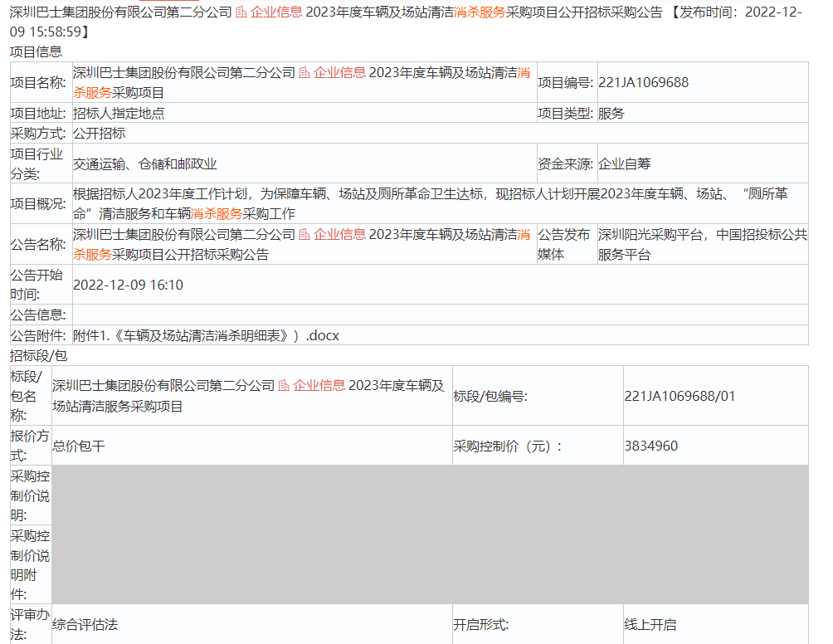The height and width of the screenshot is (644, 833).
Task: Click the building icon in the 项目名称 row
Action: [304, 72]
